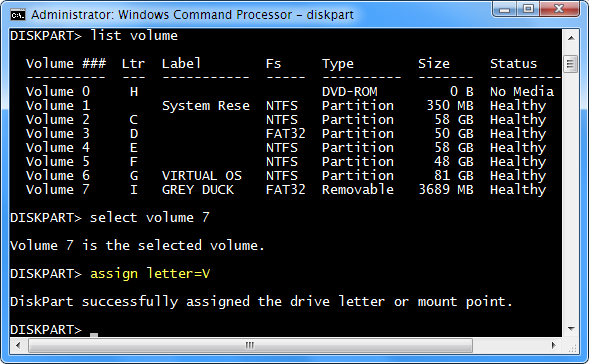Minimize the diskpart window

point(504,9)
